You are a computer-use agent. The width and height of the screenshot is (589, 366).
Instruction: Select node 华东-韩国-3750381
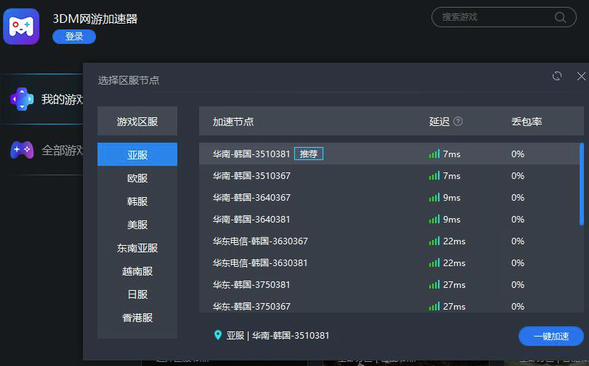389,284
